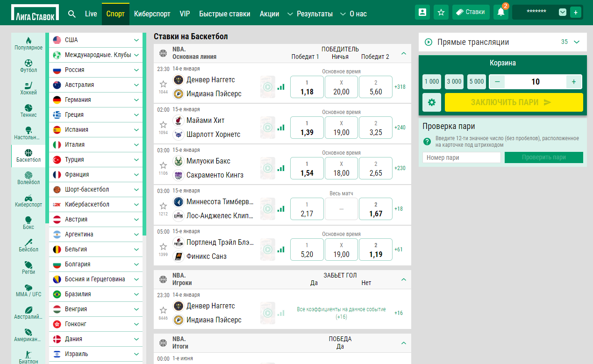Image resolution: width=593 pixels, height=364 pixels.
Task: Click the Ставки button in header
Action: 471,12
